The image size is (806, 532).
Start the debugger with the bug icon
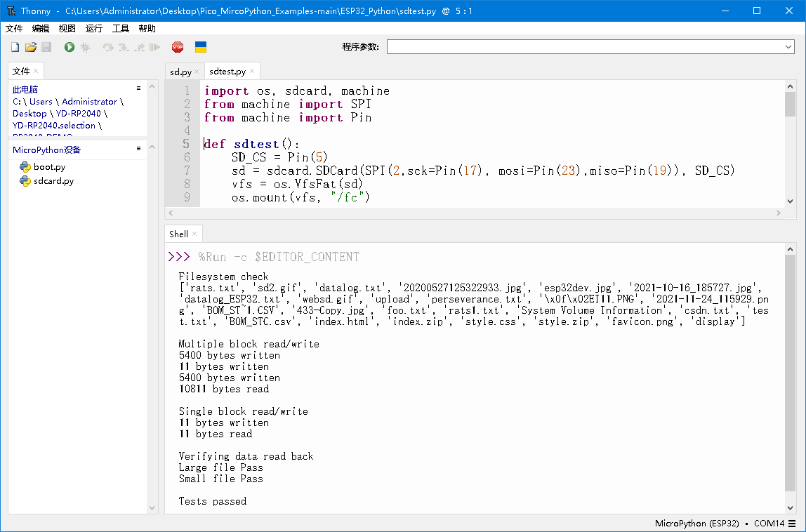pyautogui.click(x=84, y=47)
